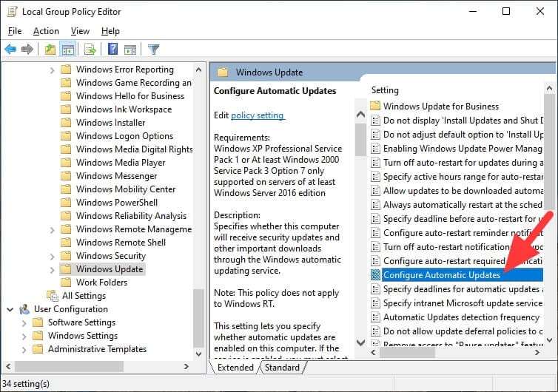Select 'Do not allow update deferral policies' setting

pyautogui.click(x=463, y=331)
